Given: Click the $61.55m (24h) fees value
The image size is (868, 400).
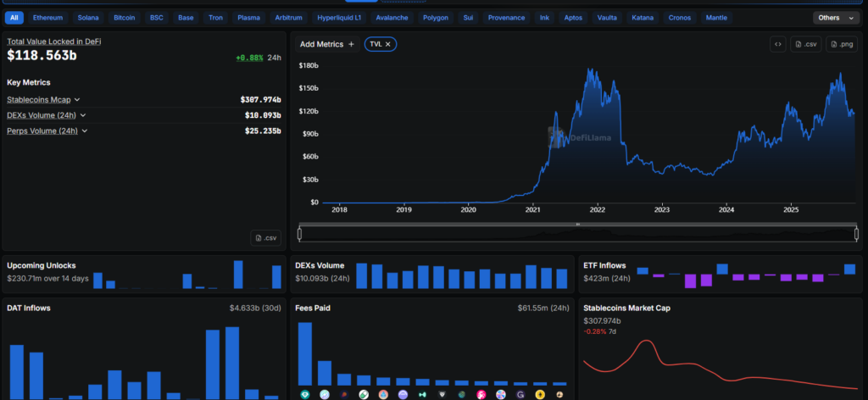Looking at the screenshot, I should (x=543, y=308).
